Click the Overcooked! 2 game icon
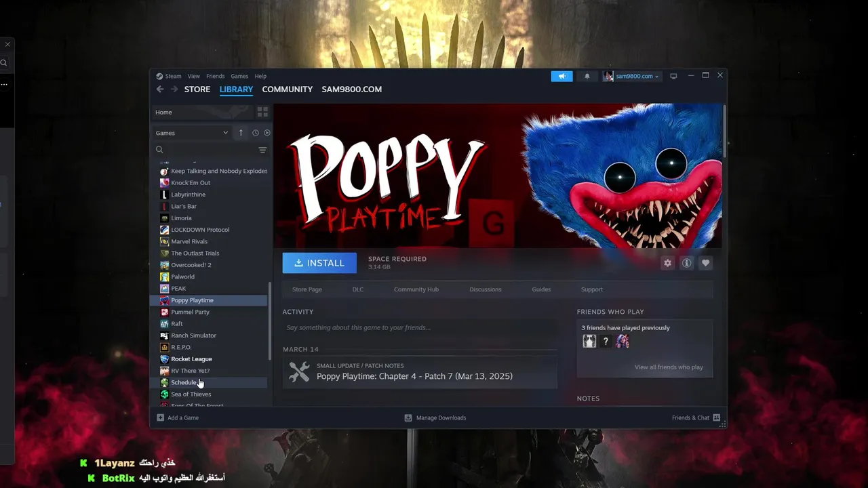 pyautogui.click(x=164, y=265)
